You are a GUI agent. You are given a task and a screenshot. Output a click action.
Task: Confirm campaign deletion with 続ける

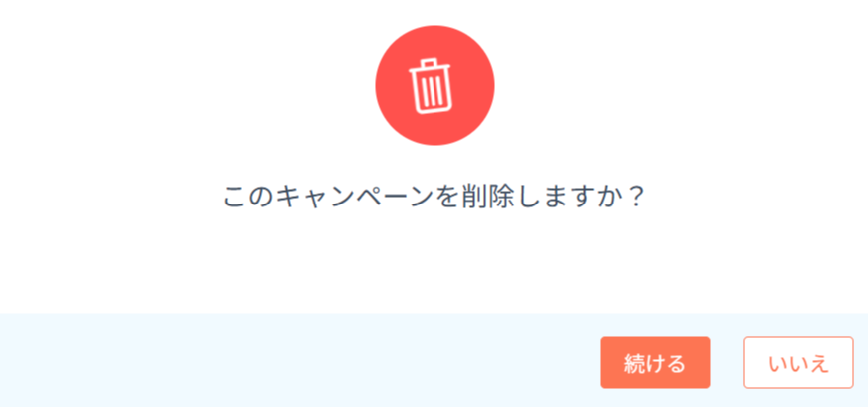[x=655, y=363]
